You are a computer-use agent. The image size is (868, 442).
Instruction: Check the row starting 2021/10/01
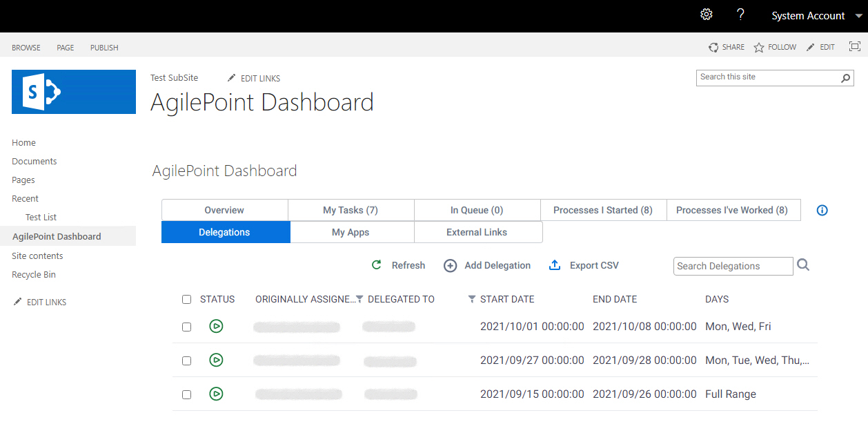click(x=186, y=327)
